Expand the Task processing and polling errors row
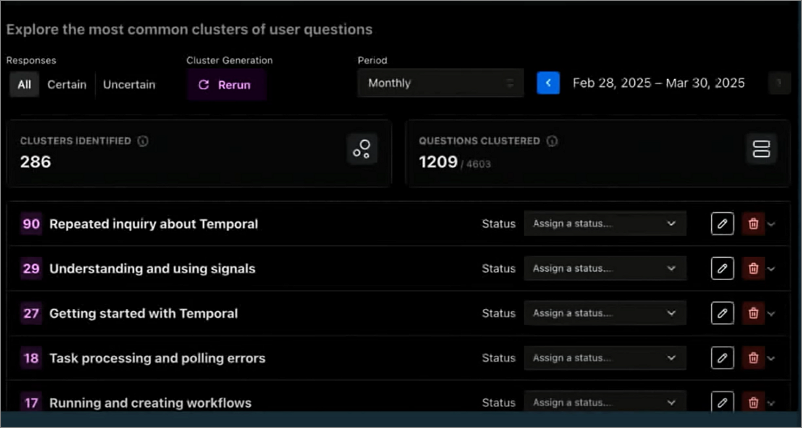Viewport: 802px width, 428px height. pyautogui.click(x=772, y=358)
